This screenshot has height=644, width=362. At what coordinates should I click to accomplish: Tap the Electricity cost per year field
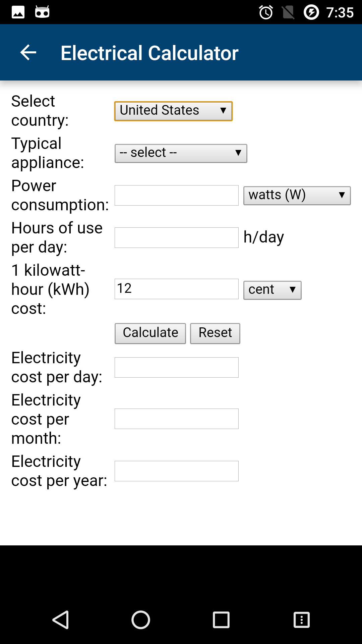[176, 471]
